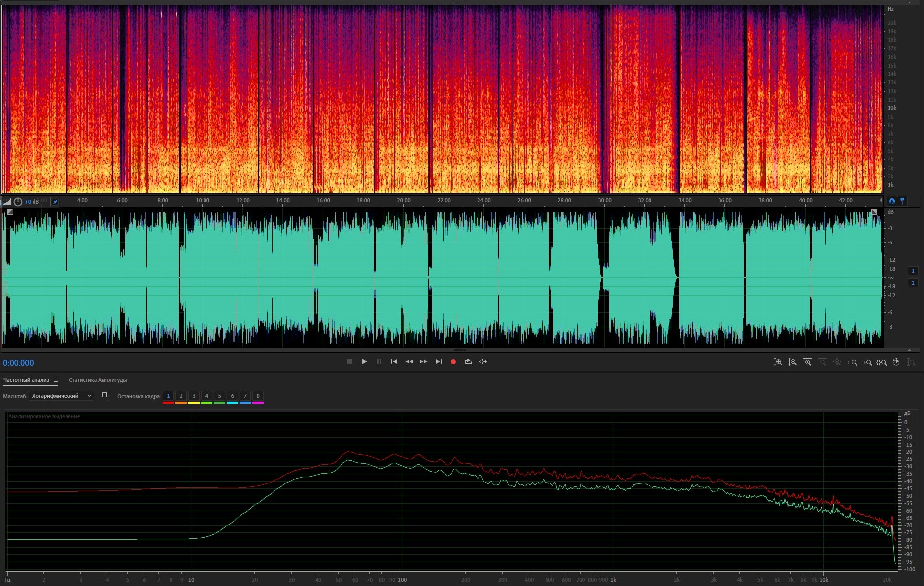Viewport: 924px width, 586px height.
Task: Click the Zoom Reset timer icon
Action: point(896,362)
